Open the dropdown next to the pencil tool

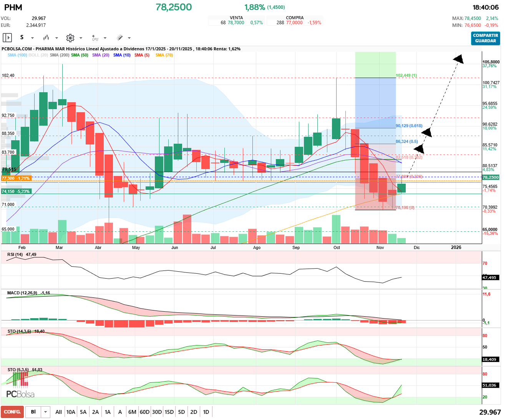tap(129, 38)
